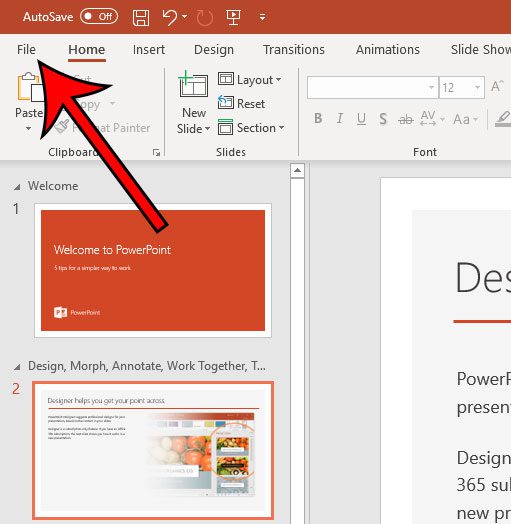Open the Slide Show tab
The image size is (511, 524).
[x=481, y=49]
